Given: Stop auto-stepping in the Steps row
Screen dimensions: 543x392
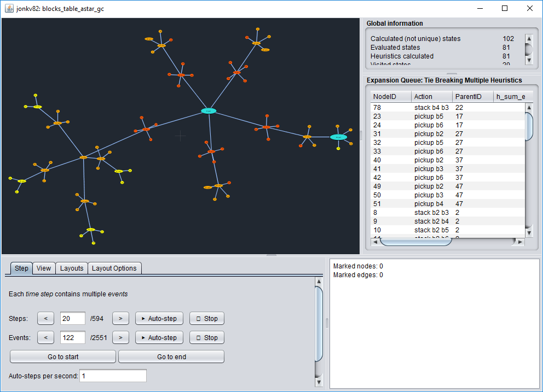Looking at the screenshot, I should tap(207, 318).
